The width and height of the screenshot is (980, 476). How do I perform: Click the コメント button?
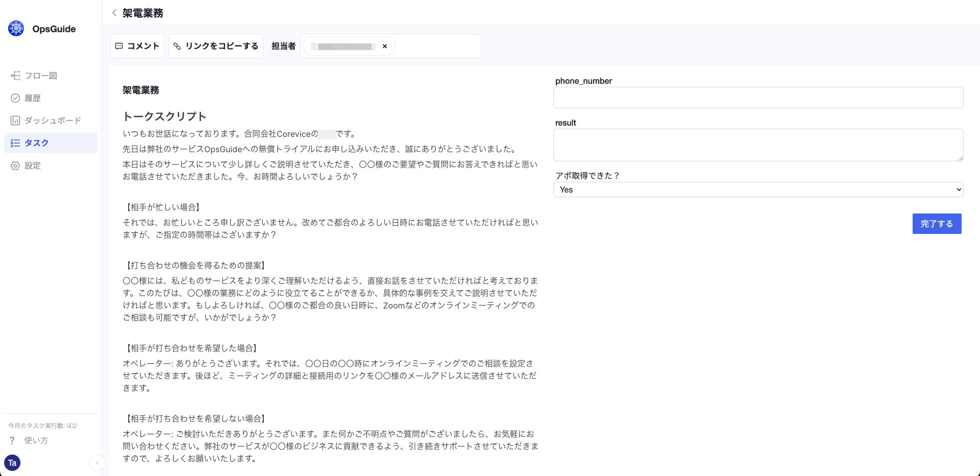click(137, 46)
